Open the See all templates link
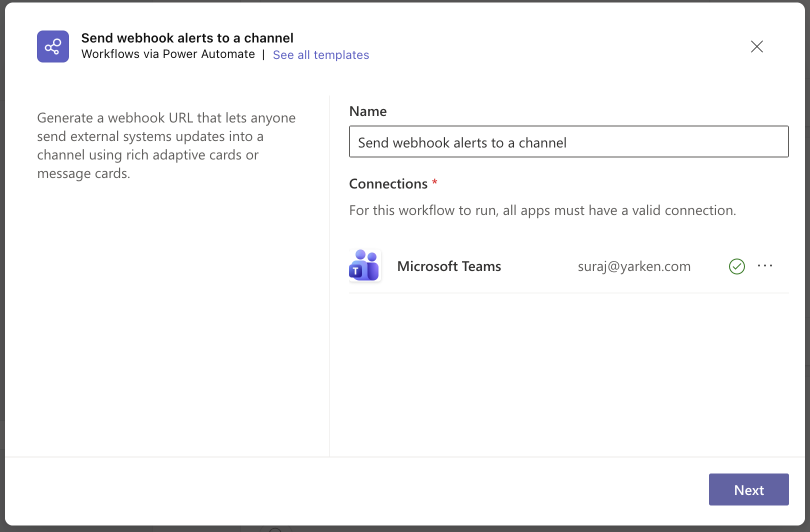The height and width of the screenshot is (532, 810). click(x=320, y=55)
